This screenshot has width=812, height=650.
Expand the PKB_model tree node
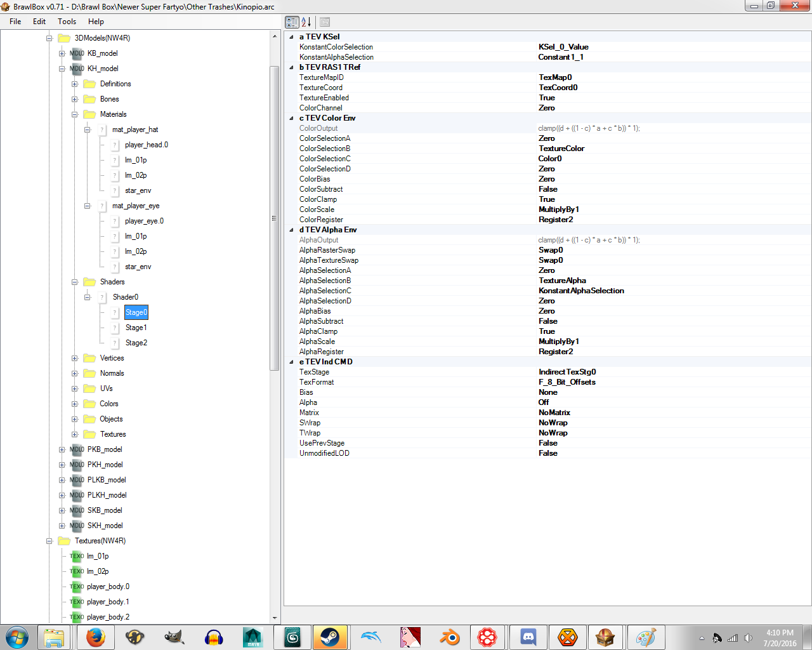click(62, 449)
